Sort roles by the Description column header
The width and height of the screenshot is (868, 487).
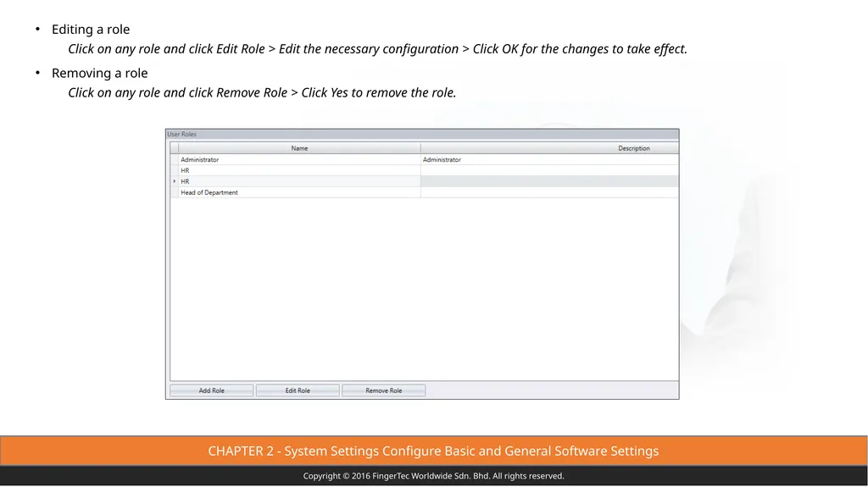pyautogui.click(x=549, y=148)
